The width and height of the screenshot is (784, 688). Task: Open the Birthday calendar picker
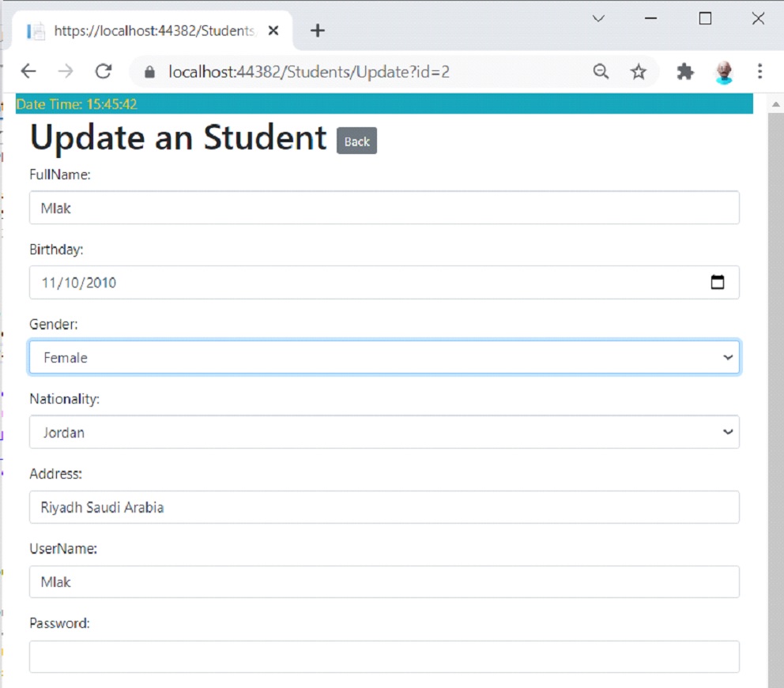coord(718,282)
